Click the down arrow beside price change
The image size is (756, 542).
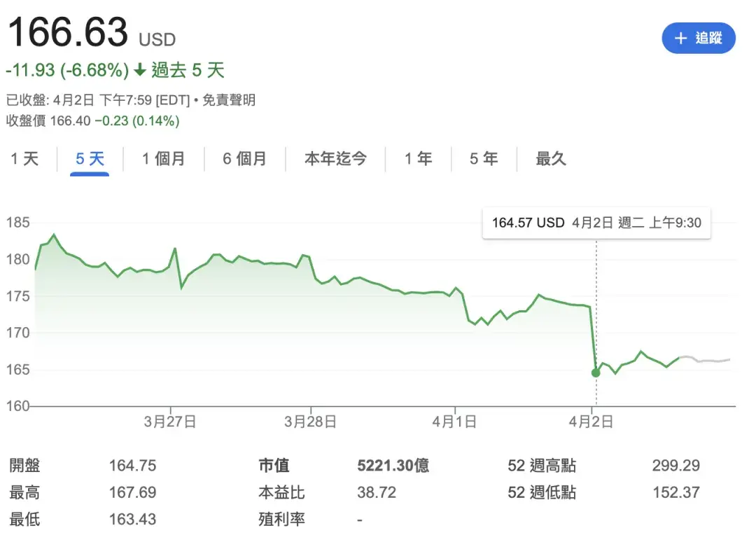click(x=140, y=70)
